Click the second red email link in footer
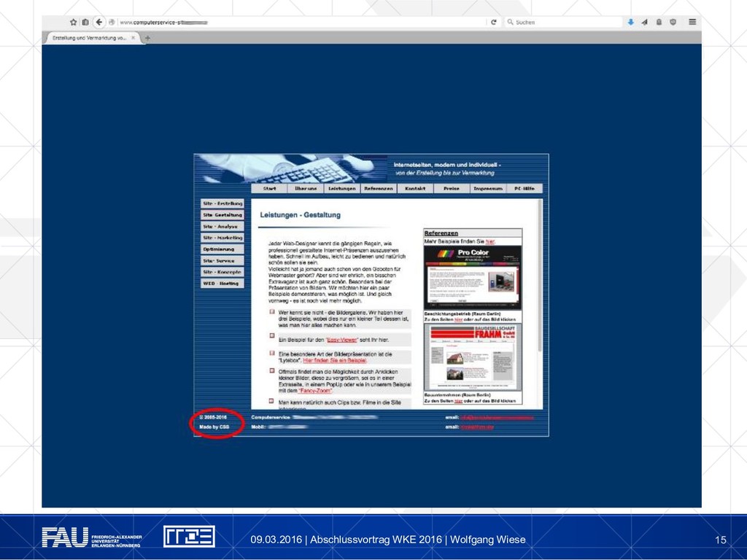Screen dimensions: 747x560 477,427
